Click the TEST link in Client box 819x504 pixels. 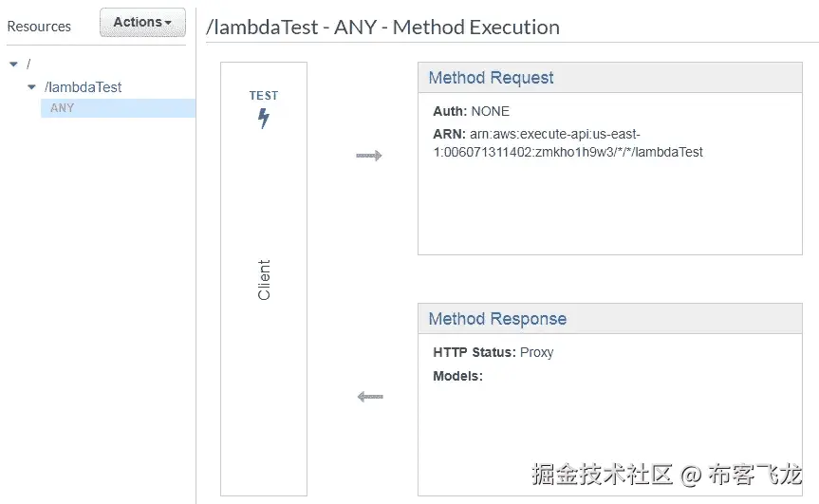pos(264,96)
